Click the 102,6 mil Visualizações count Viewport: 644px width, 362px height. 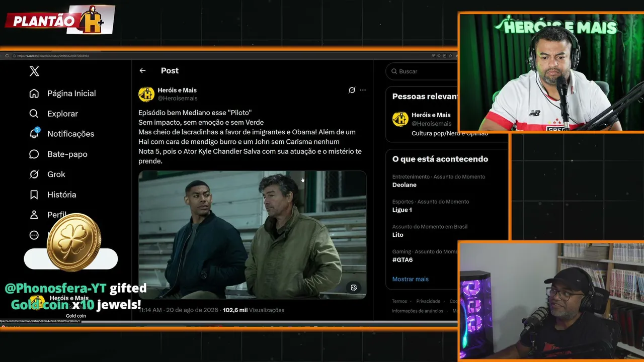click(254, 310)
